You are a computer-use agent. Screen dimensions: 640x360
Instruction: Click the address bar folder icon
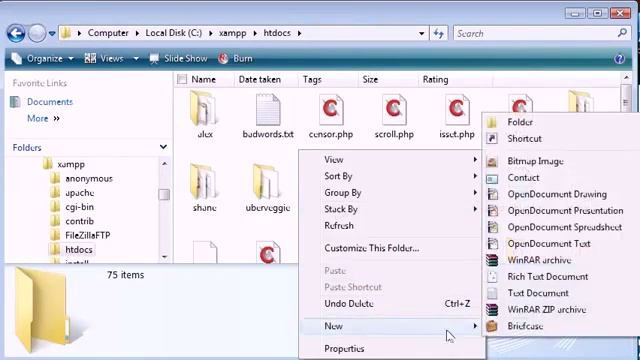(x=66, y=33)
